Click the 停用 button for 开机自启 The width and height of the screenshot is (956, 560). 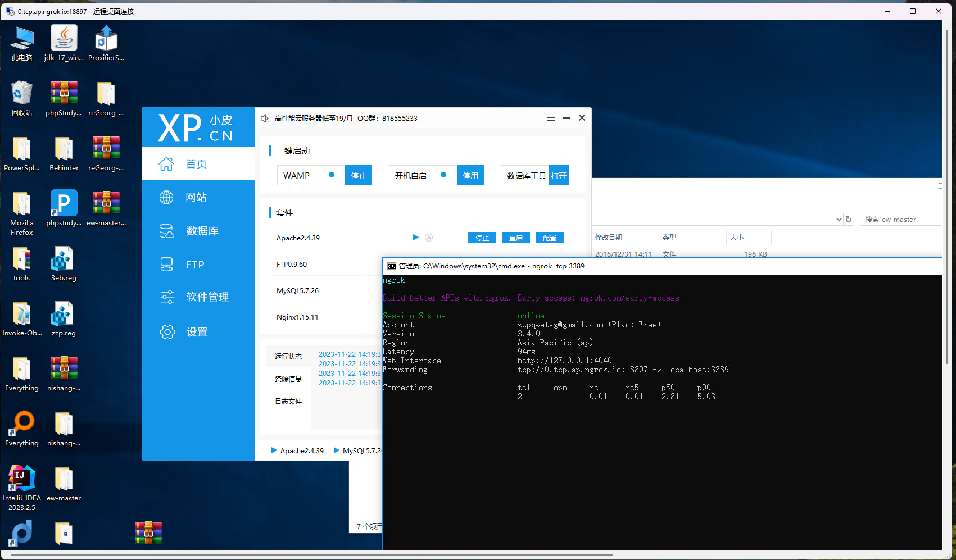470,175
